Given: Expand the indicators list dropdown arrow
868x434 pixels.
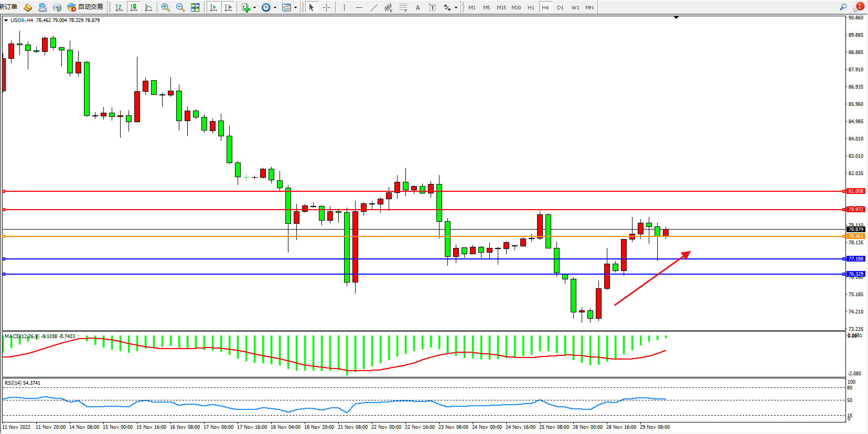Looking at the screenshot, I should (254, 7).
